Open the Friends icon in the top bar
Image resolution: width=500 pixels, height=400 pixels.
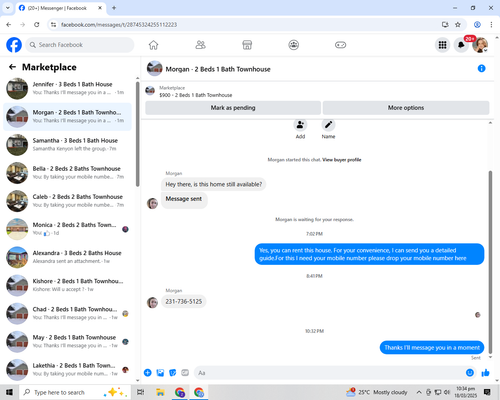(x=200, y=45)
